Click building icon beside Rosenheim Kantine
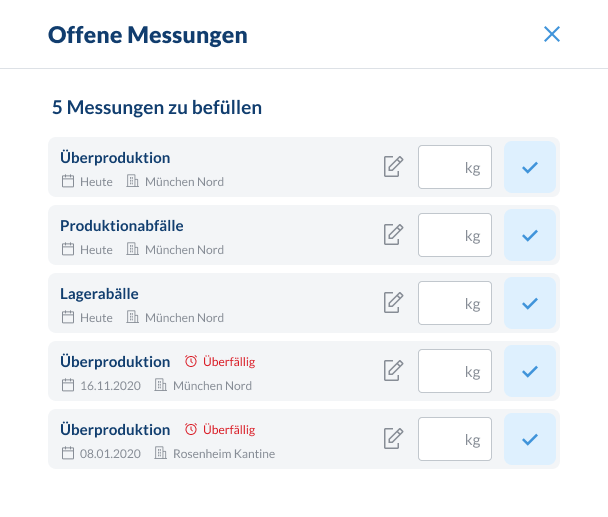 pyautogui.click(x=160, y=453)
